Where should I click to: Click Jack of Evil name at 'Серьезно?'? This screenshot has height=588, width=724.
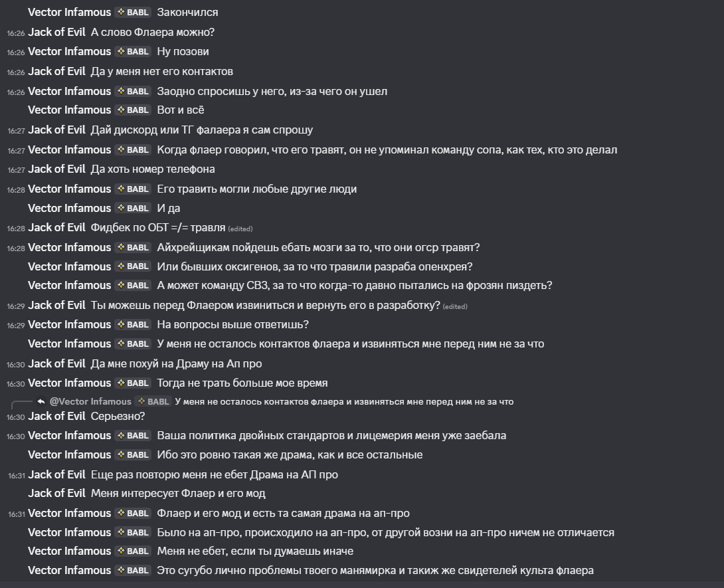click(57, 416)
